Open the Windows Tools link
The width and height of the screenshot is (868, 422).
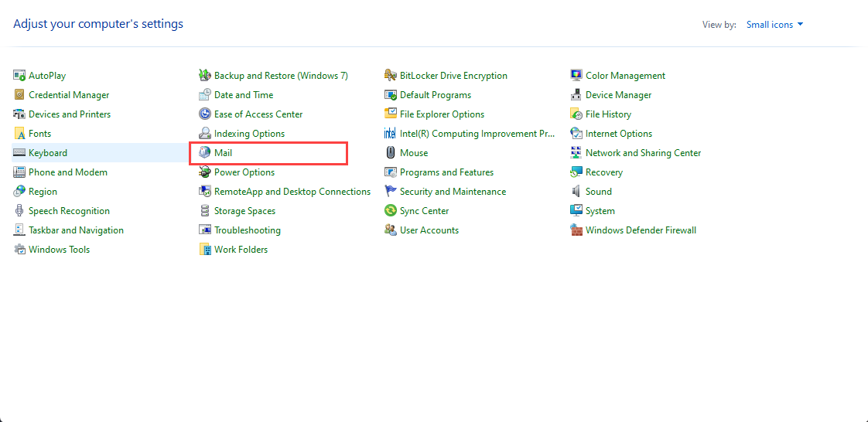[x=60, y=250]
